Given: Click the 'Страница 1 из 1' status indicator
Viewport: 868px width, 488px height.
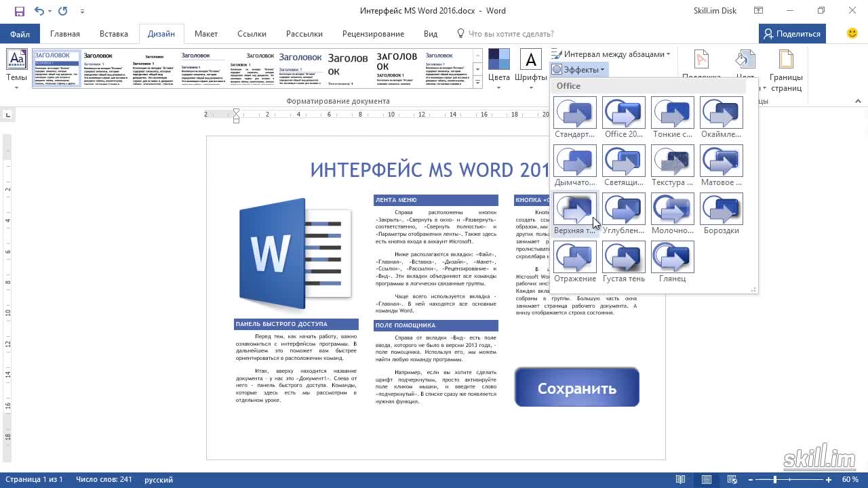Looking at the screenshot, I should 34,480.
